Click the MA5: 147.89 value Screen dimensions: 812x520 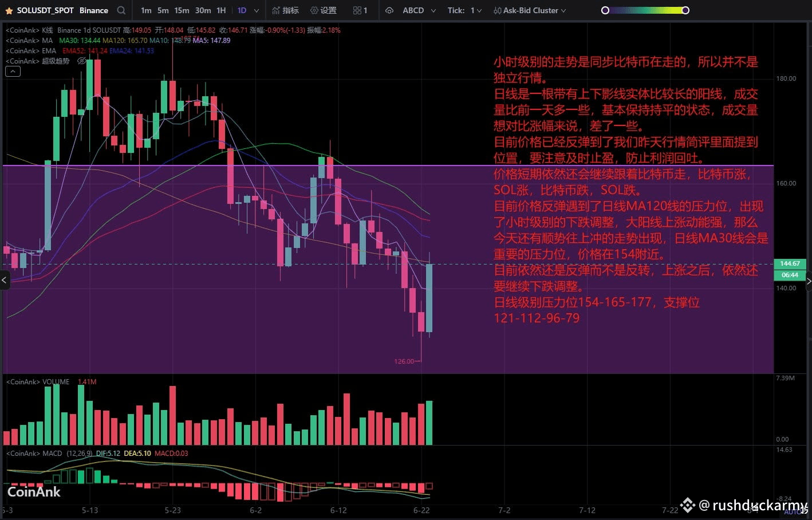211,40
